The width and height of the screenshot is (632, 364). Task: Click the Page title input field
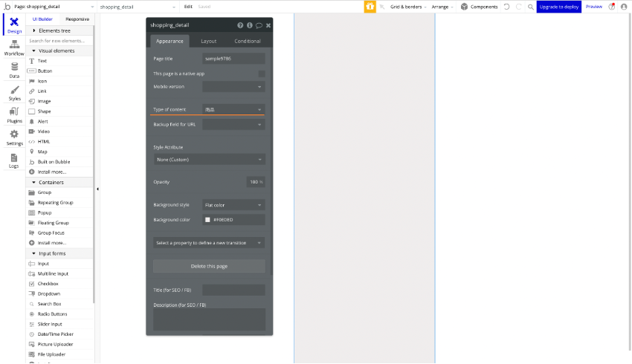(233, 59)
